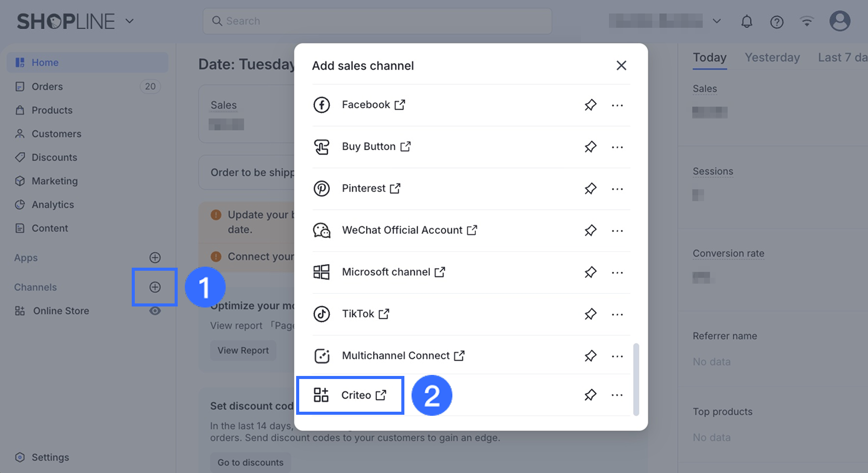Expand the store account dropdown chevron
Viewport: 868px width, 473px height.
[x=717, y=21]
